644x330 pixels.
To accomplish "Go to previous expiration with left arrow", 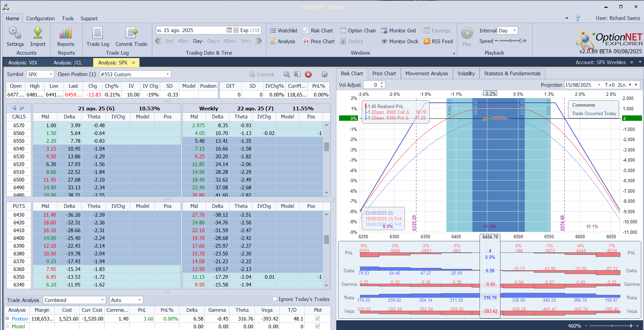I will click(14, 108).
